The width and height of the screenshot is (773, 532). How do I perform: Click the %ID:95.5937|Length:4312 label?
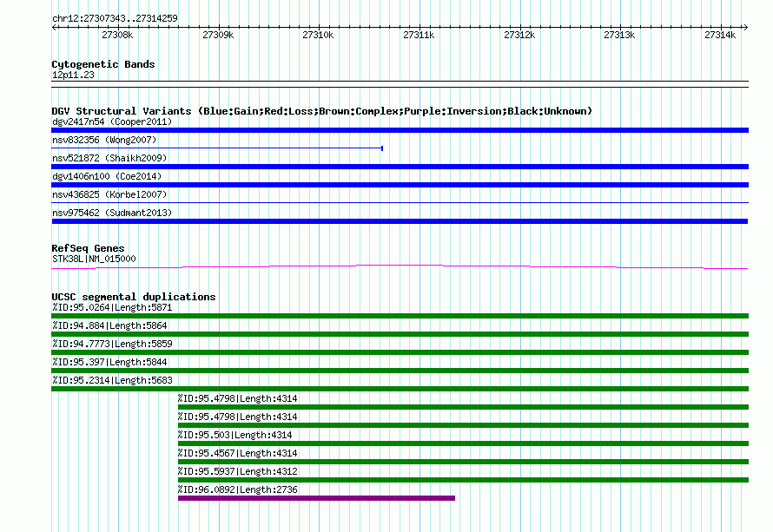coord(237,472)
